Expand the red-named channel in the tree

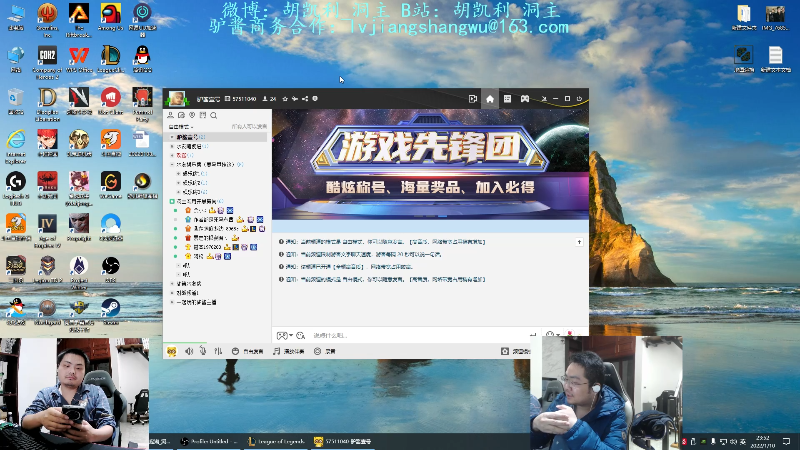172,155
